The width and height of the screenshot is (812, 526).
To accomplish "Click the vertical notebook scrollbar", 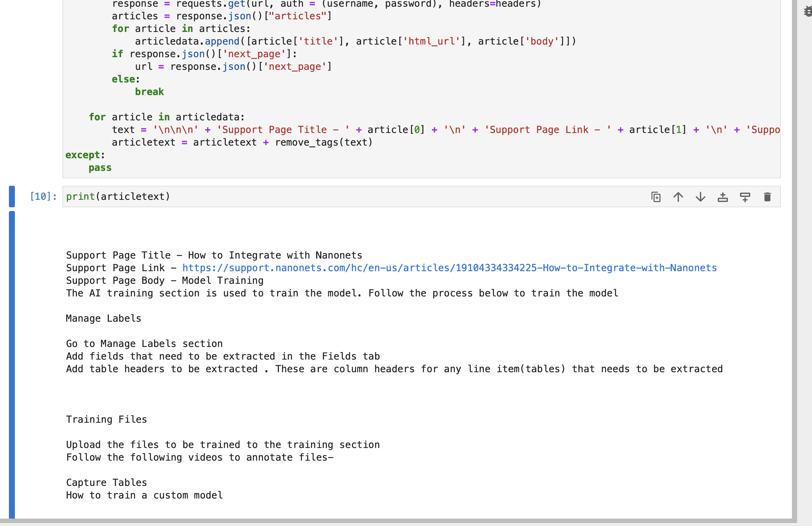I will 794,260.
